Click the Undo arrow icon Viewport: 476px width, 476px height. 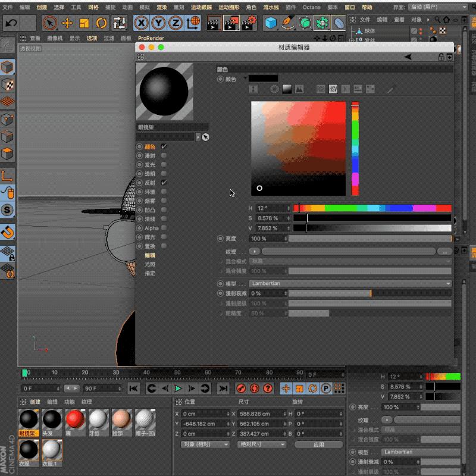(11, 23)
